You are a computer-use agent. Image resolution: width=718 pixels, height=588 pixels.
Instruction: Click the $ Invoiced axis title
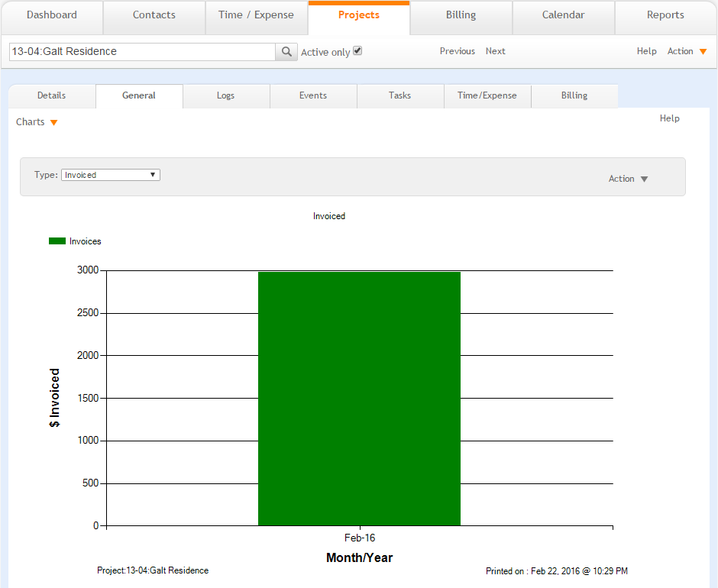click(54, 398)
